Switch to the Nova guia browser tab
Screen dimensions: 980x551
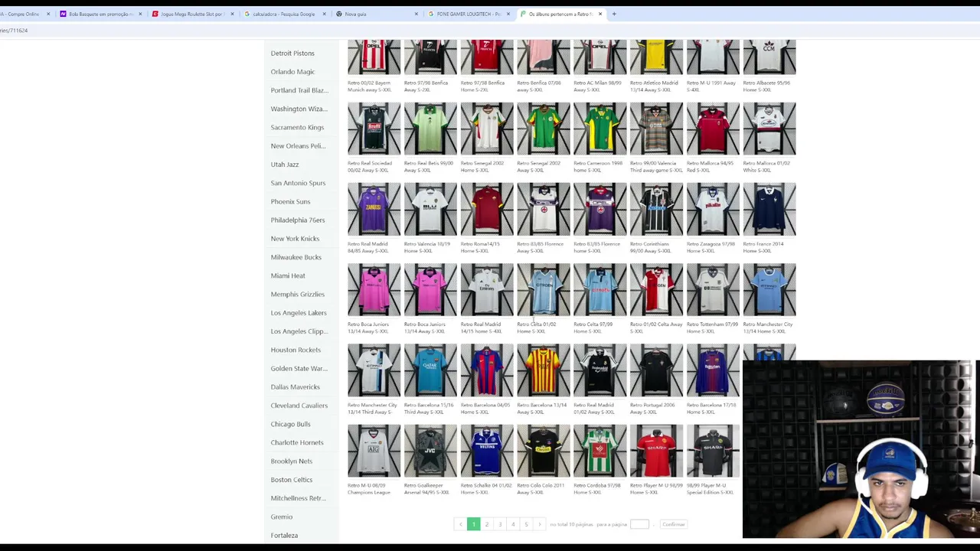tap(376, 14)
